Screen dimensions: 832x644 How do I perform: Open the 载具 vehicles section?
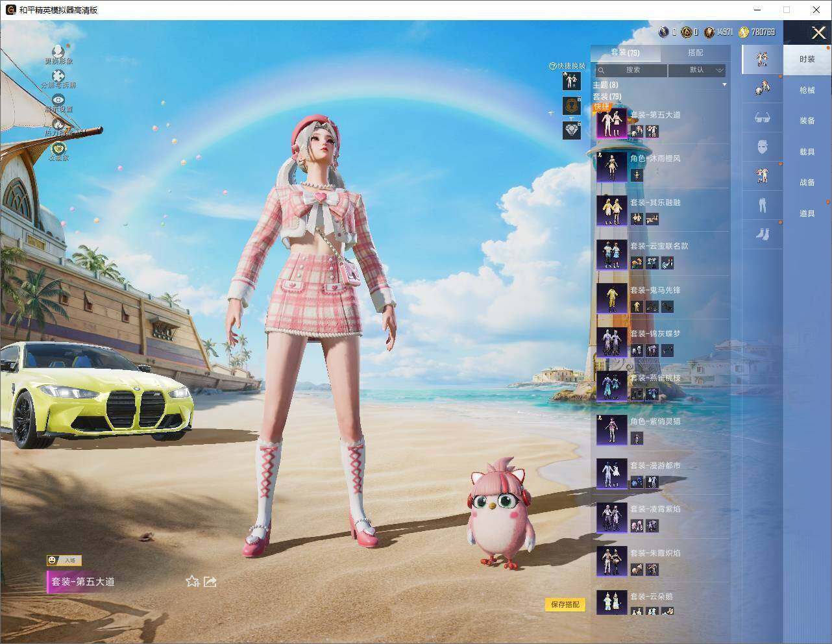(807, 151)
